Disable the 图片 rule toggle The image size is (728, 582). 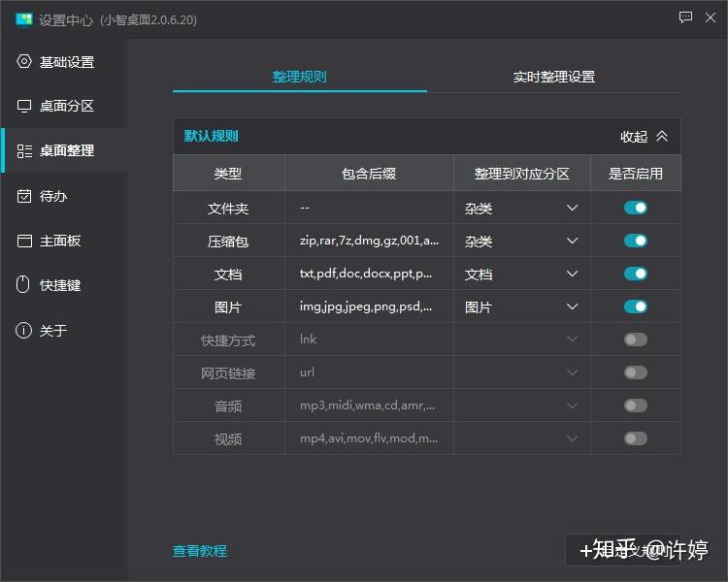coord(635,307)
